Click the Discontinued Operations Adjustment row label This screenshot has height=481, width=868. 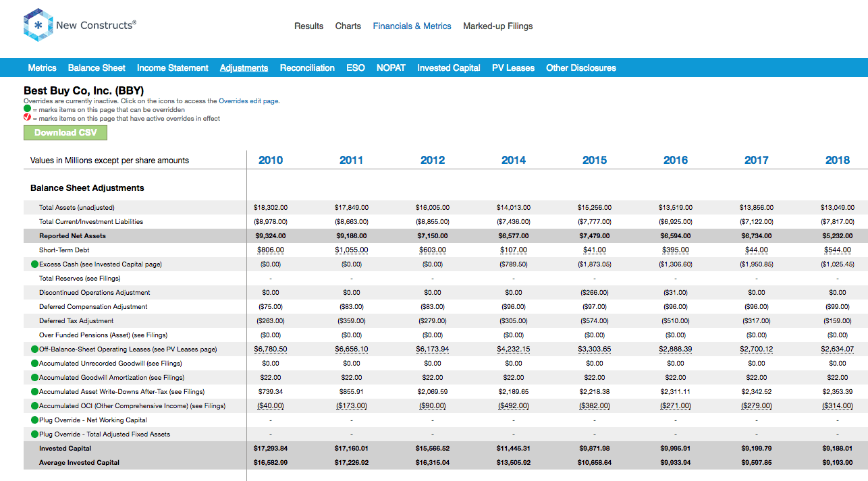(x=94, y=293)
